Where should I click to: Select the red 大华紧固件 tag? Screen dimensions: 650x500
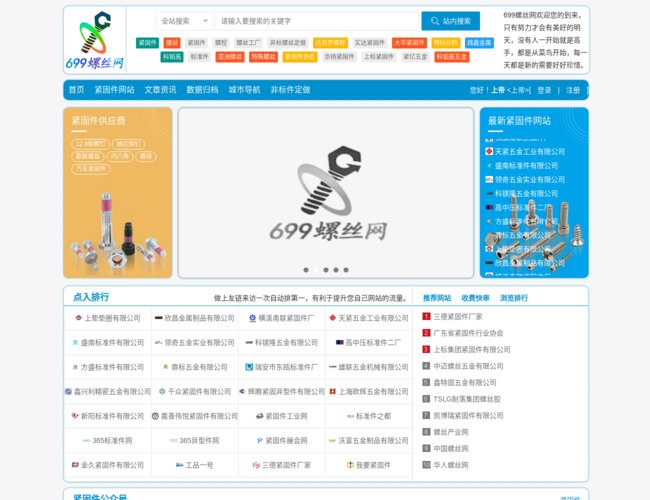[x=409, y=43]
